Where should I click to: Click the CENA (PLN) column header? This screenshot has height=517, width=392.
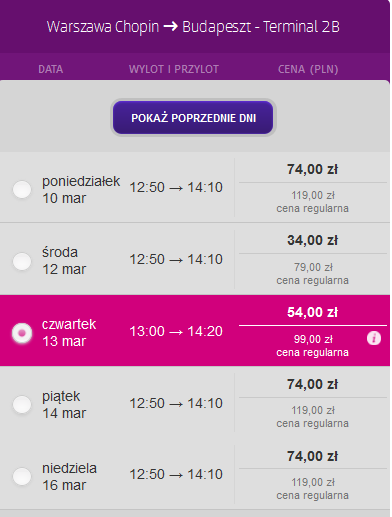point(308,69)
